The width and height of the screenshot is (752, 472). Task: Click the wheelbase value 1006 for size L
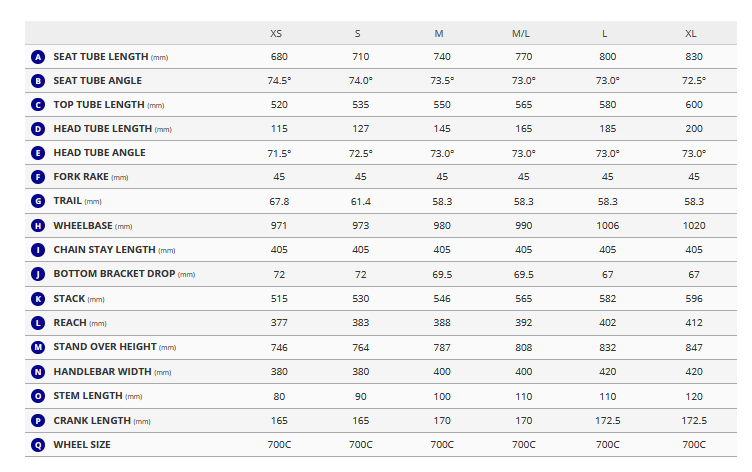click(x=608, y=226)
